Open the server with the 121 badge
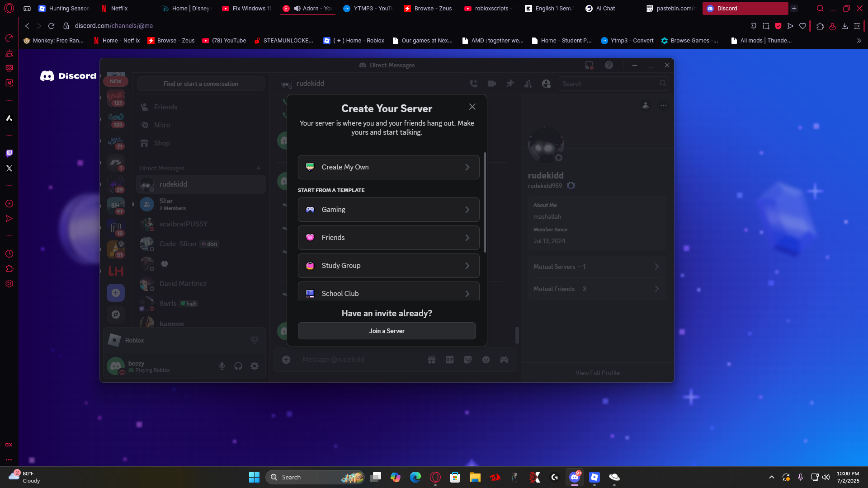 click(x=116, y=98)
